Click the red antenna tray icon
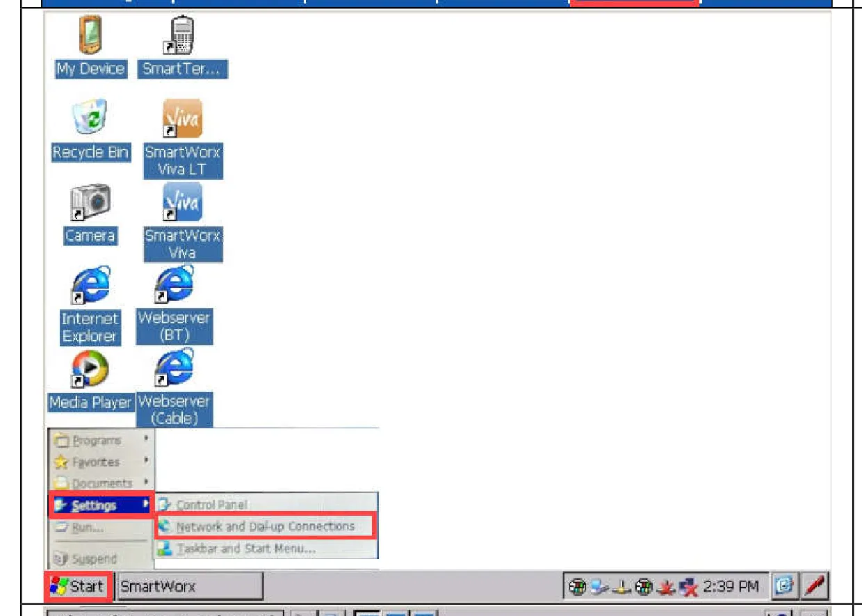 666,587
